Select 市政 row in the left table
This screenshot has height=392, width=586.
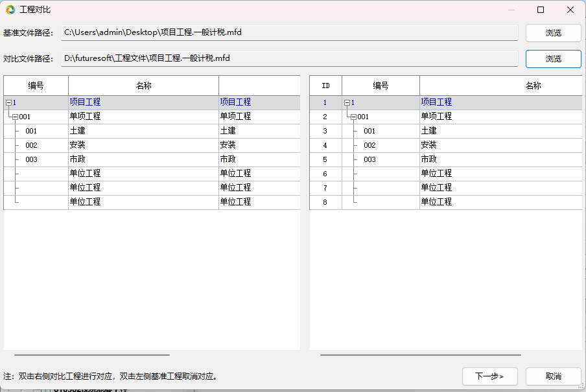143,159
